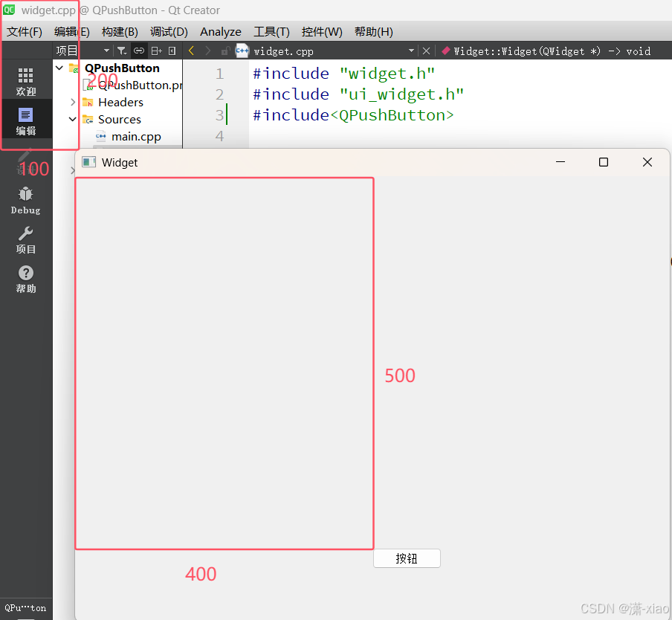Maximize the Widget window

[x=604, y=162]
